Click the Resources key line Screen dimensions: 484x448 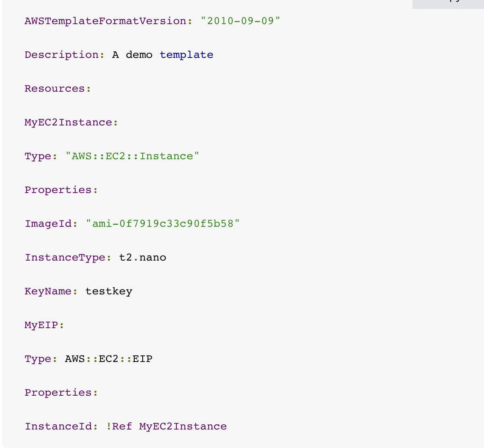click(x=58, y=88)
